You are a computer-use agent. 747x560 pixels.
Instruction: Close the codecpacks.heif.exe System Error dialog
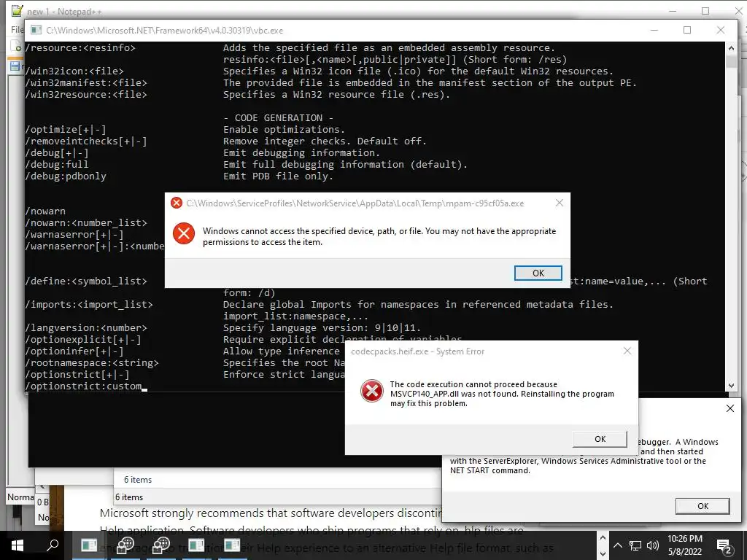tap(627, 351)
